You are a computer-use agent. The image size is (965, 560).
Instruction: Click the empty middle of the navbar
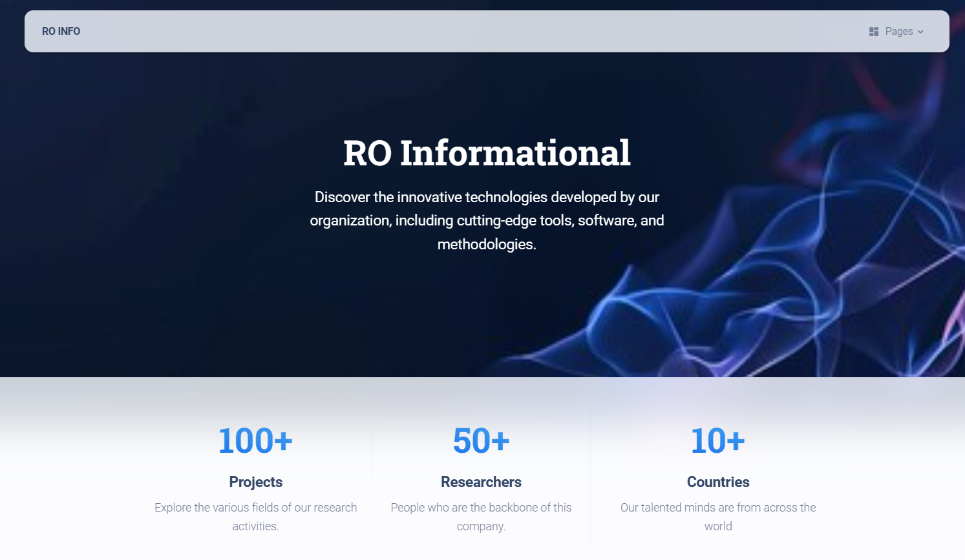(x=452, y=31)
